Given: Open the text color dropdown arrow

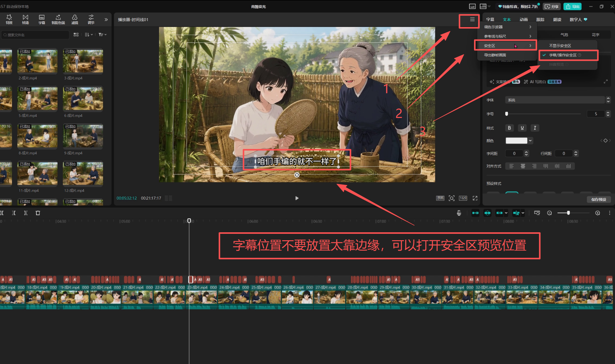Looking at the screenshot, I should tap(530, 141).
